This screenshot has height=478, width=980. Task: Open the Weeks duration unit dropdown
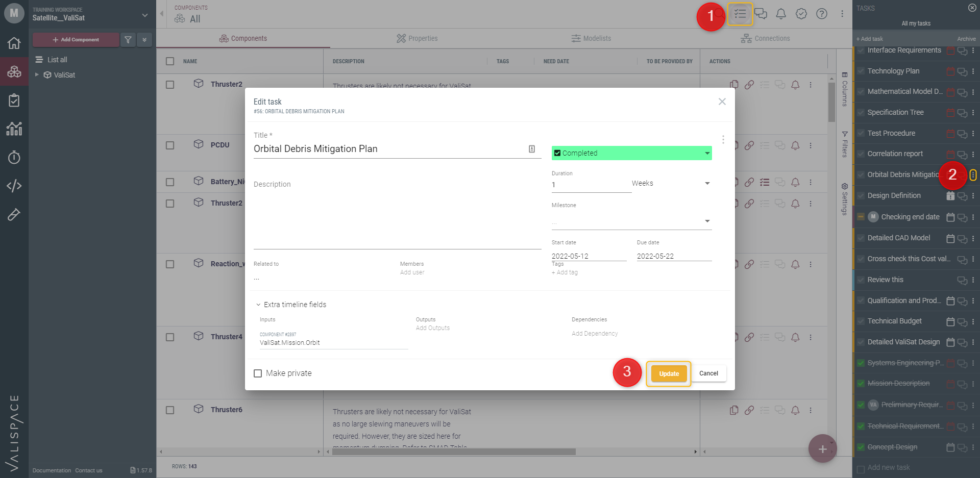(x=671, y=183)
